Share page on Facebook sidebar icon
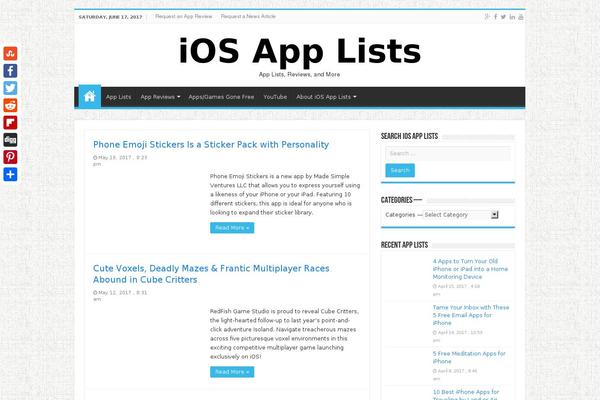The image size is (600, 400). click(10, 70)
